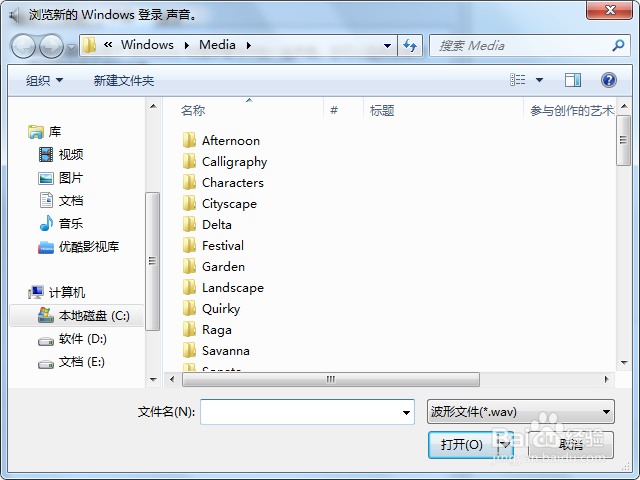Click the Raga folder name
The height and width of the screenshot is (480, 640).
coord(217,330)
